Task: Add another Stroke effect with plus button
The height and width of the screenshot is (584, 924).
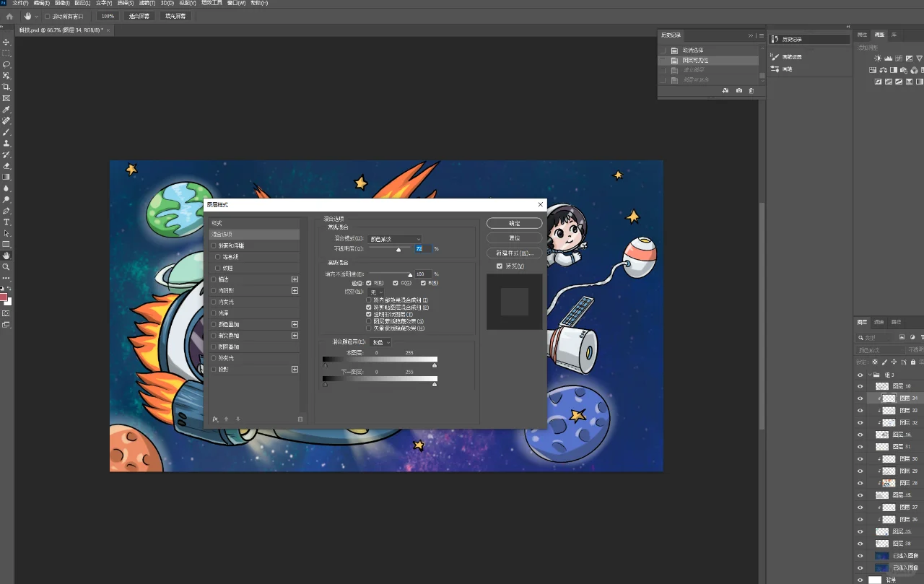Action: [x=295, y=279]
